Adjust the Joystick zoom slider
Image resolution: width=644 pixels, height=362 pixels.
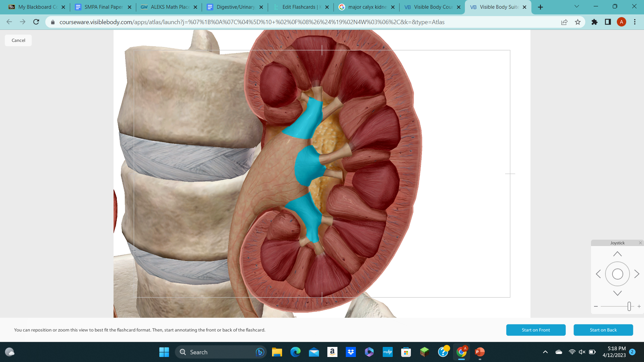click(629, 306)
